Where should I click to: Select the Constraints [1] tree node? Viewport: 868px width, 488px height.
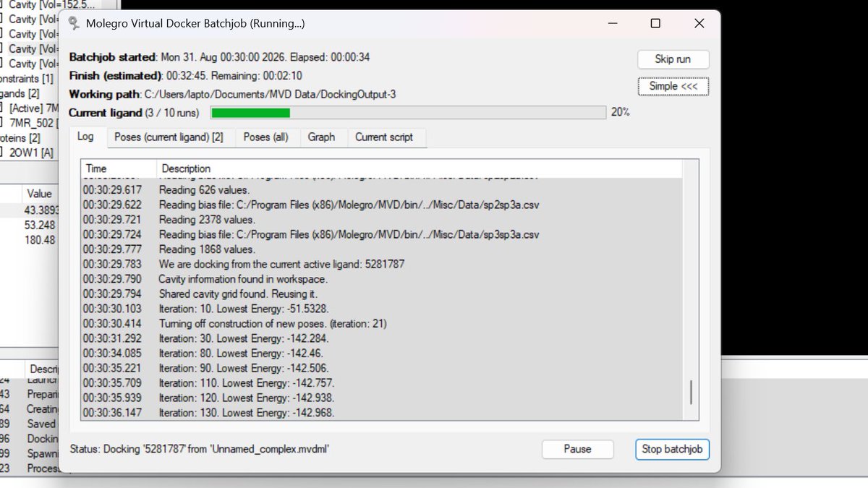(x=26, y=78)
